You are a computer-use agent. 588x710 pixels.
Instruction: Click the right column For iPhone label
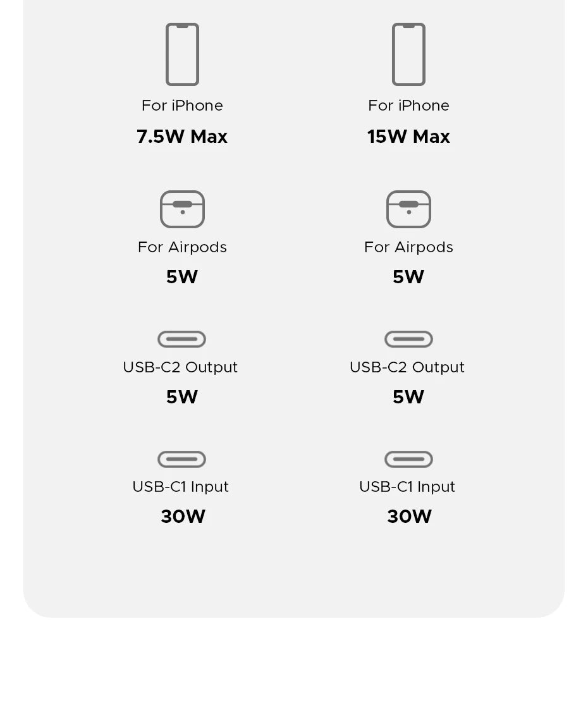(408, 106)
